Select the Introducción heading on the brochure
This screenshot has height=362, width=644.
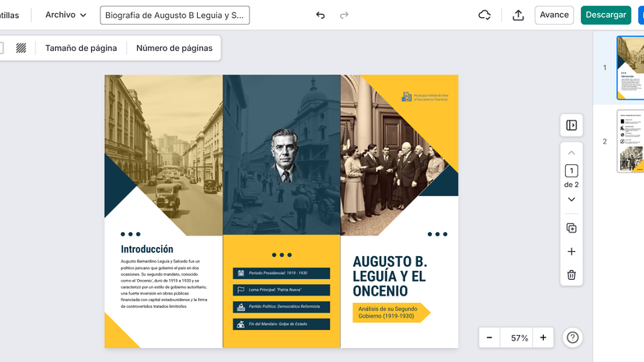pyautogui.click(x=147, y=250)
